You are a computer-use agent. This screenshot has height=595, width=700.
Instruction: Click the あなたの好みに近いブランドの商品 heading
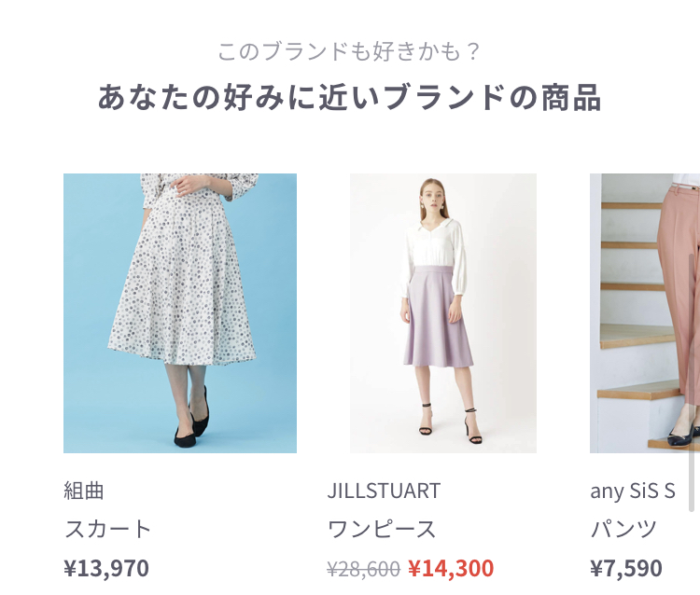click(350, 97)
